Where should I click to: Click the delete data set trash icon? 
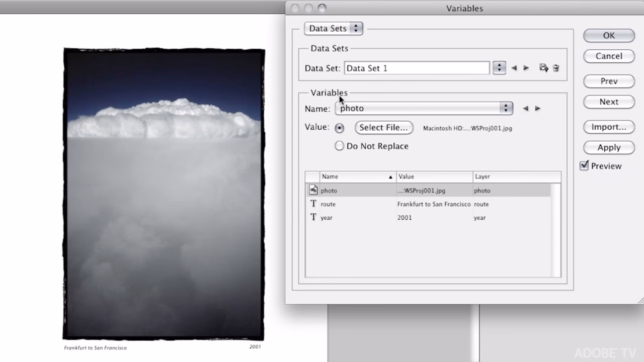pos(556,67)
